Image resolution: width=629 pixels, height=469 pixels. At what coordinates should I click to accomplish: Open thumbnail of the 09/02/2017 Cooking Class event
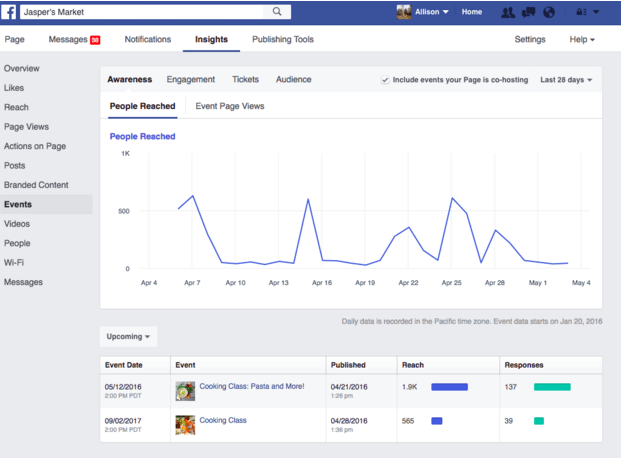[x=185, y=425]
